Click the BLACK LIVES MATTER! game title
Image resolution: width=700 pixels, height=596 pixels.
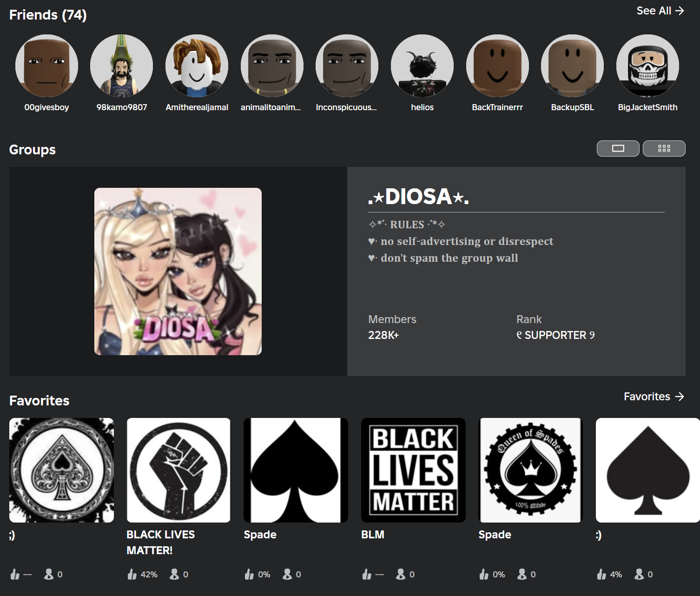(160, 543)
